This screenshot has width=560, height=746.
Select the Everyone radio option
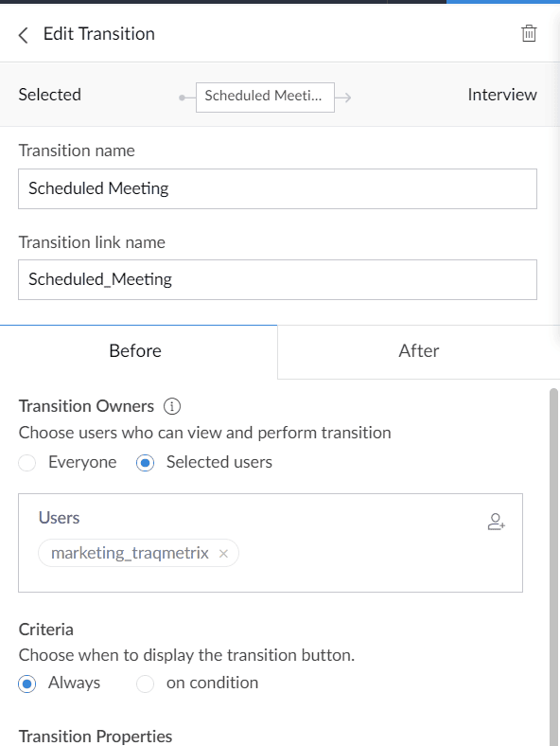click(27, 462)
